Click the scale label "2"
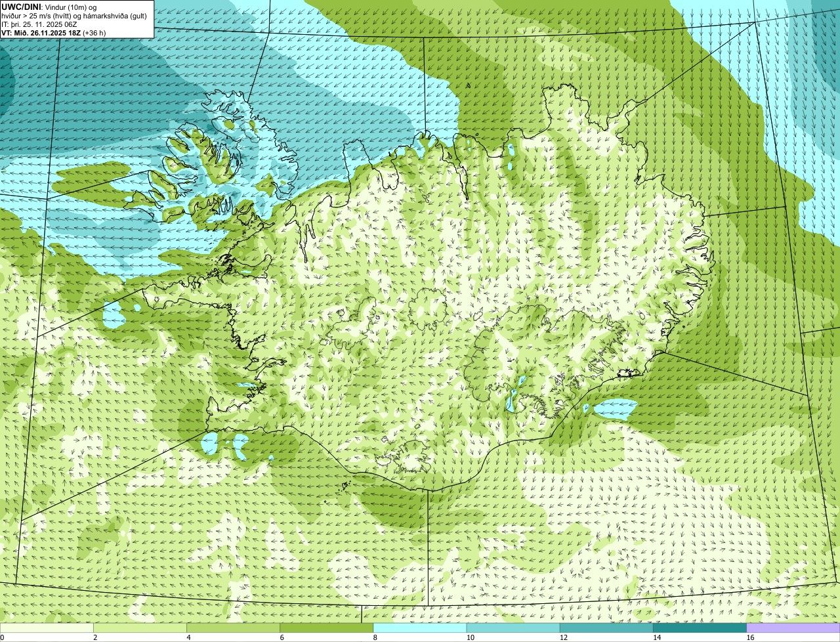Screen dimensions: 840x642 click(x=95, y=637)
